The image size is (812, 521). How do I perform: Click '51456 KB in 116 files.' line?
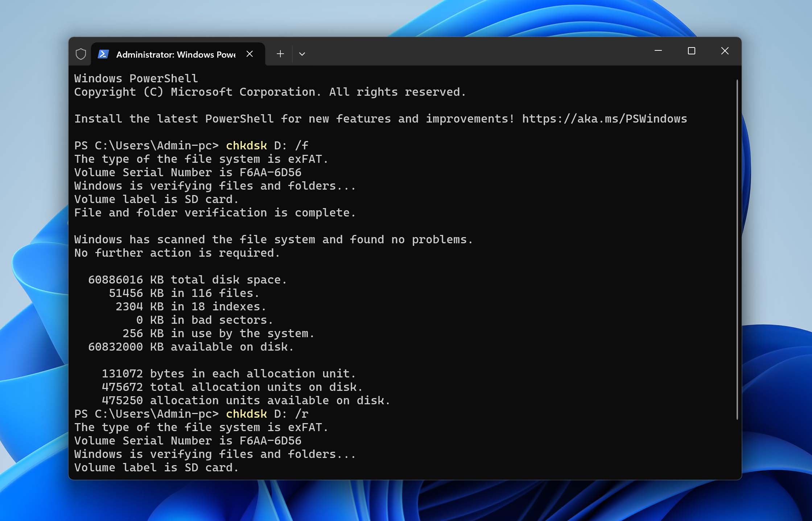coord(184,293)
